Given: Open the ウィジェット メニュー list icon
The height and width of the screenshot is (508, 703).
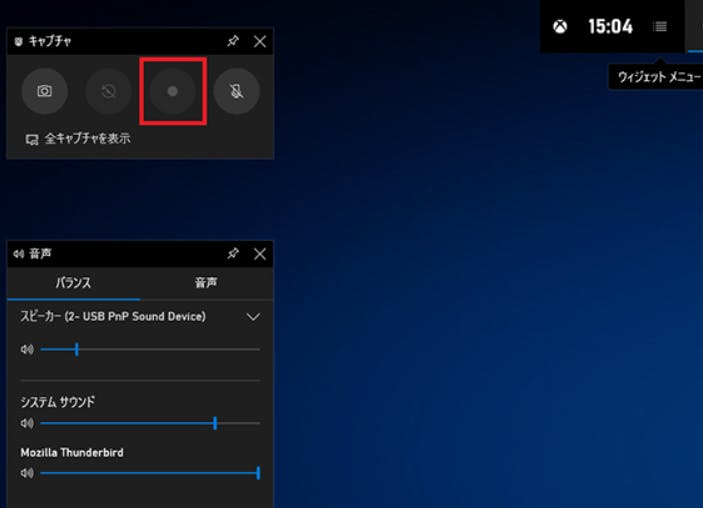Looking at the screenshot, I should [x=660, y=27].
